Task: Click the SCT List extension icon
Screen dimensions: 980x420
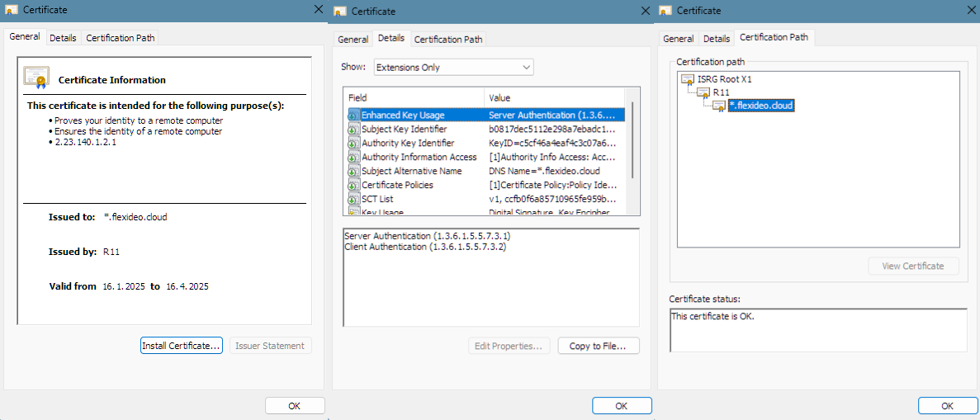Action: (x=353, y=200)
